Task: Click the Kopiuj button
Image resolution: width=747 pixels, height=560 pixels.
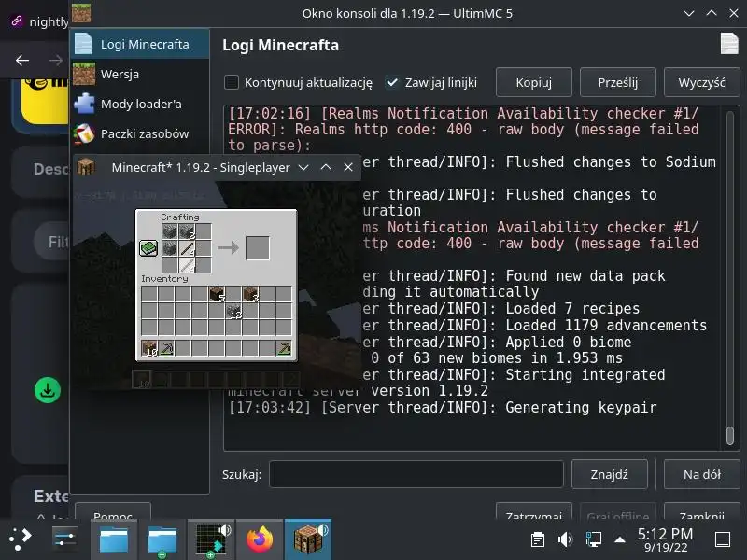Action: coord(533,82)
